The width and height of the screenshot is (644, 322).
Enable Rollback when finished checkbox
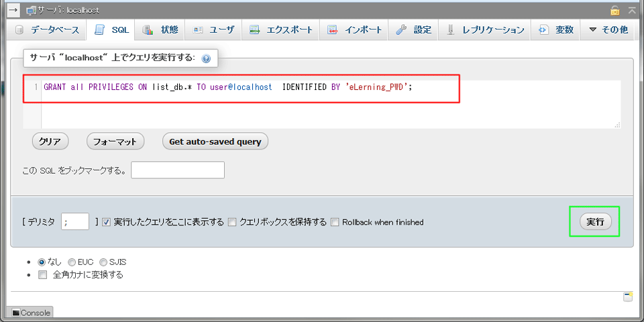(335, 222)
